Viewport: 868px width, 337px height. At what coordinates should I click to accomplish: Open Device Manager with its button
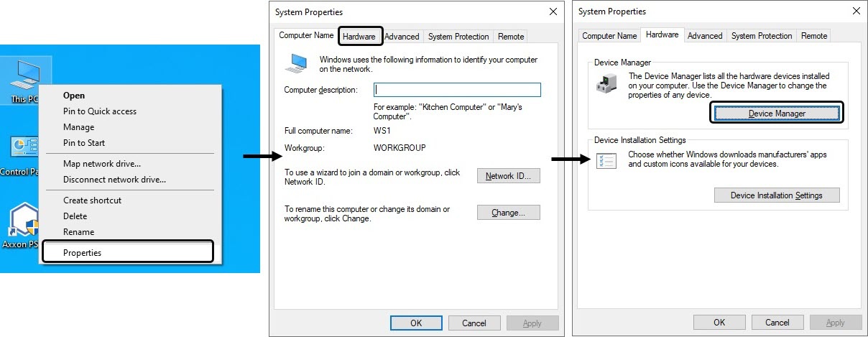click(776, 113)
